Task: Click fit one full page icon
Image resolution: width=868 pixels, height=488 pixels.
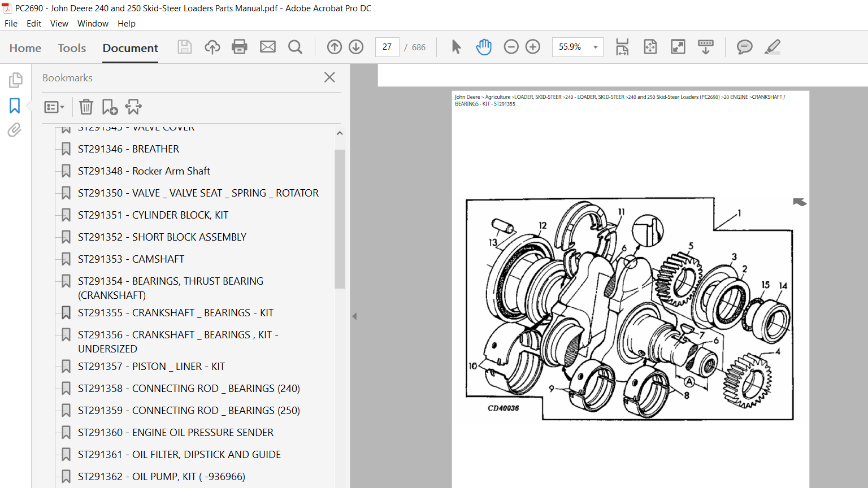Action: (650, 47)
